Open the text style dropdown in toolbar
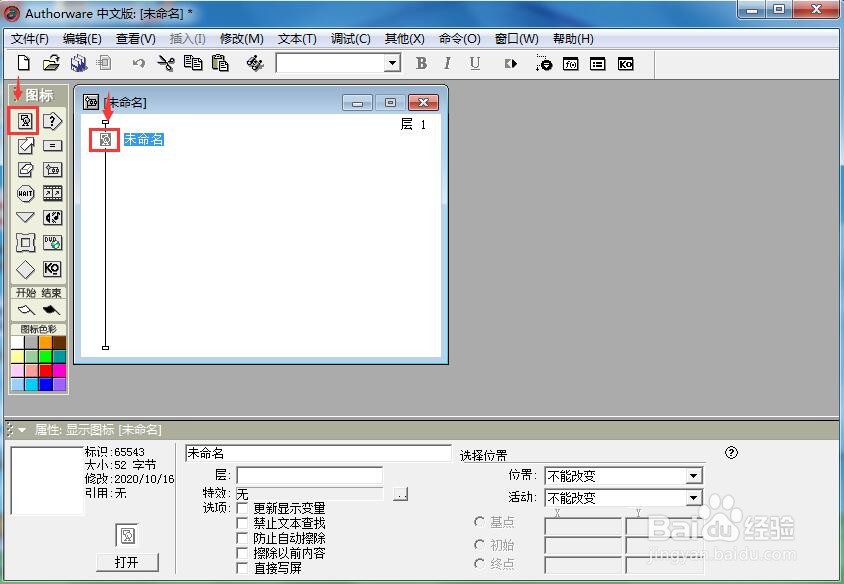 (x=393, y=64)
